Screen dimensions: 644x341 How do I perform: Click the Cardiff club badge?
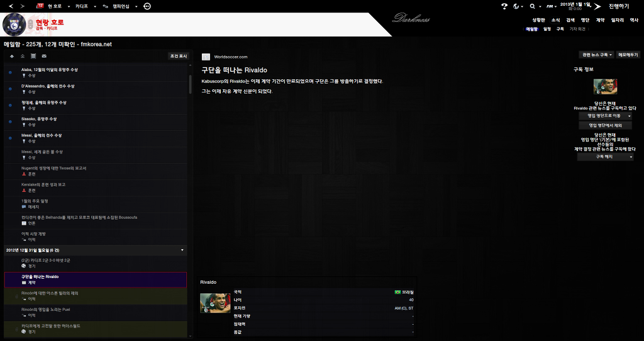click(x=14, y=25)
